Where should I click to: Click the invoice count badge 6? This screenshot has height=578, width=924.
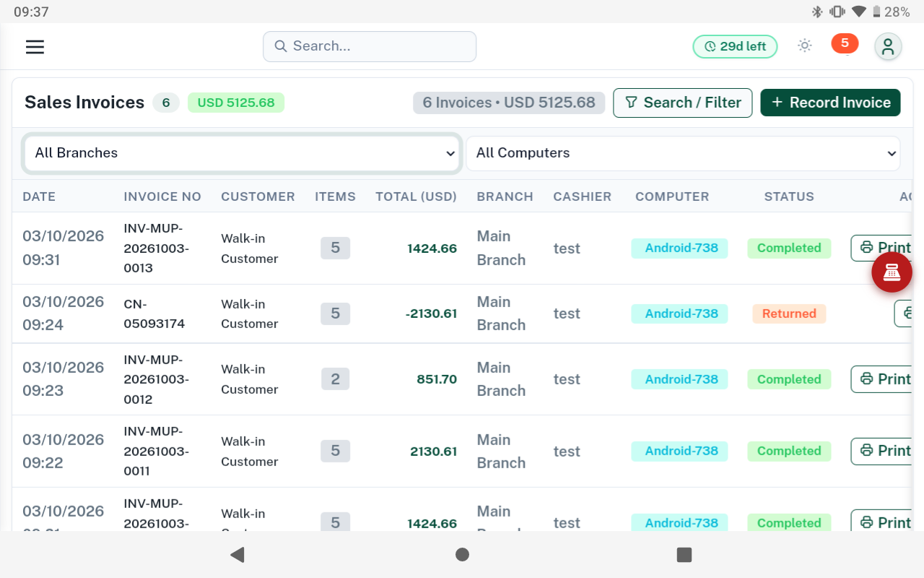coord(166,103)
